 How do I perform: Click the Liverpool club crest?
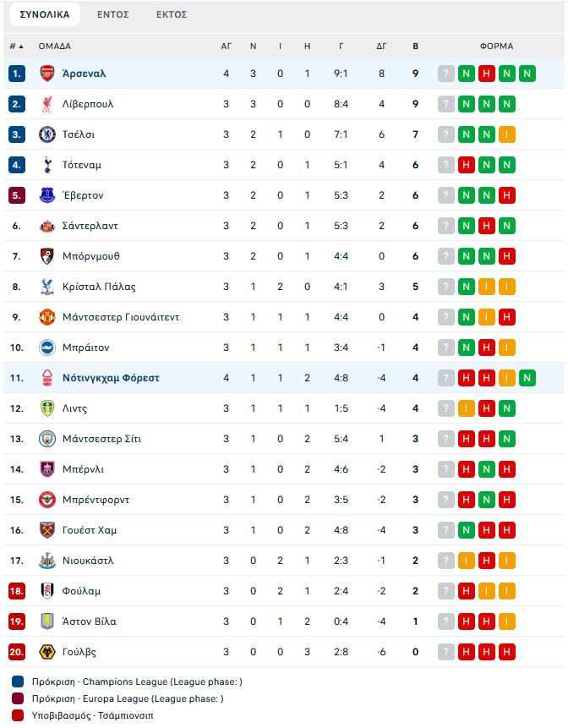click(46, 104)
